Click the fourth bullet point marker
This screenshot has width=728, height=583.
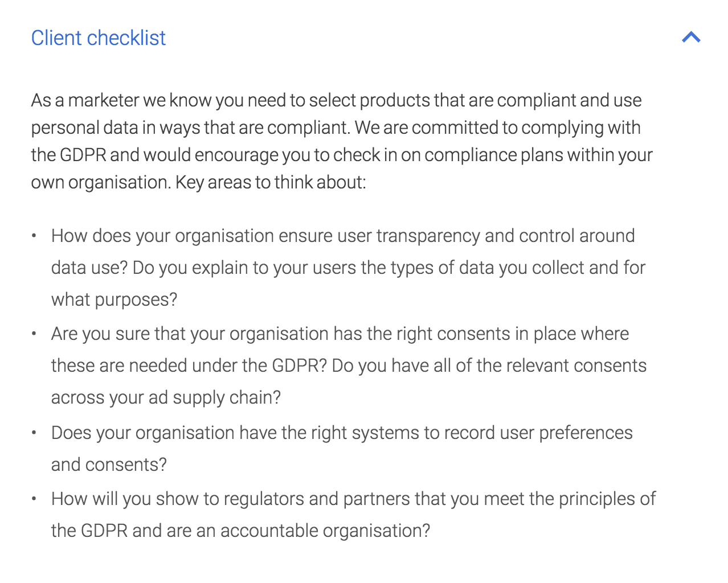(34, 498)
